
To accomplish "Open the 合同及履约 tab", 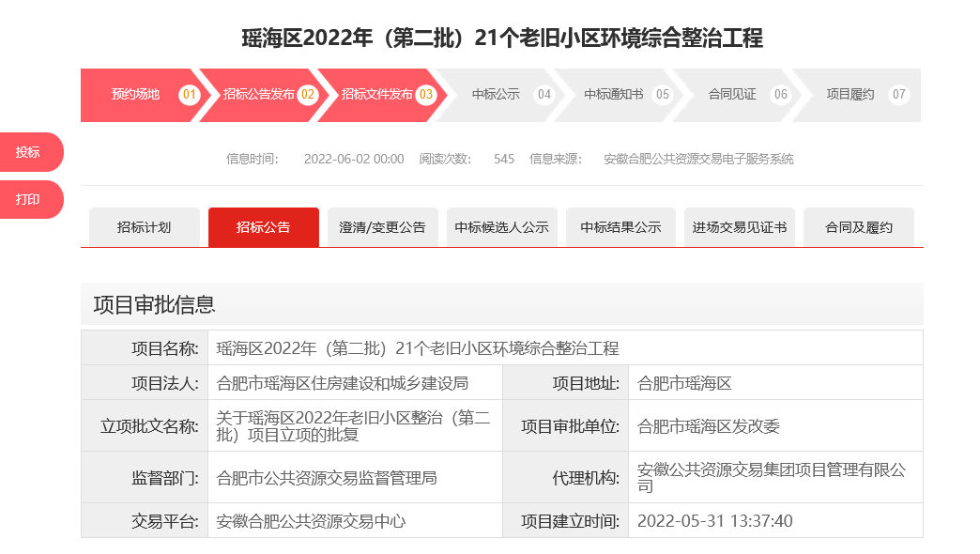I will click(859, 227).
